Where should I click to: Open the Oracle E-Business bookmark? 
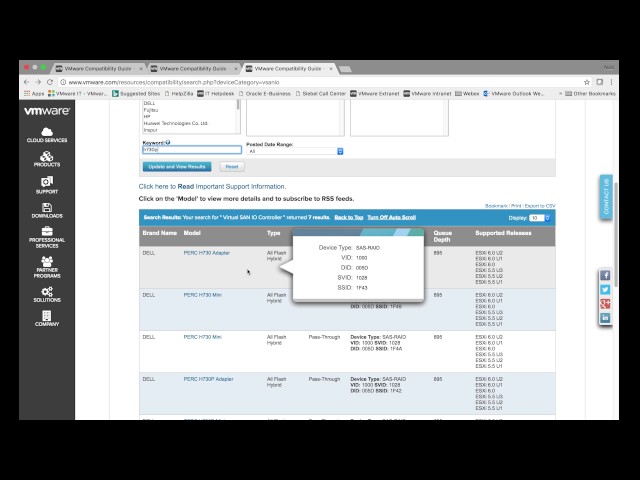(x=264, y=93)
